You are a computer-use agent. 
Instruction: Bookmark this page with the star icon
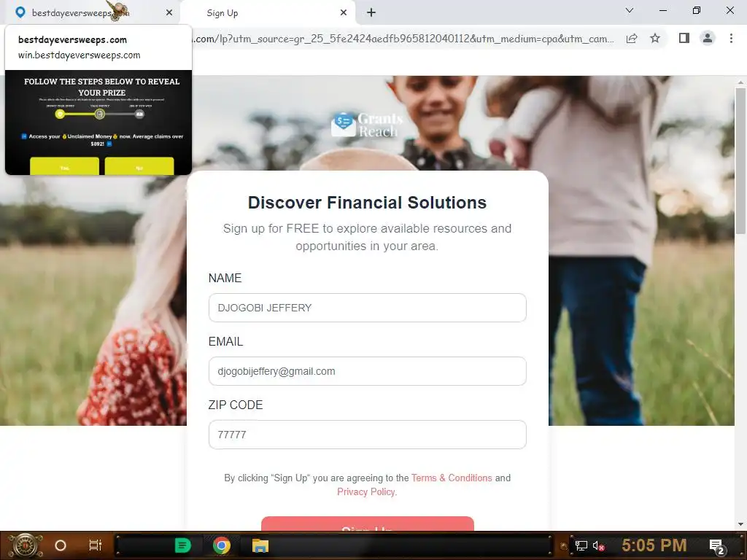(655, 38)
